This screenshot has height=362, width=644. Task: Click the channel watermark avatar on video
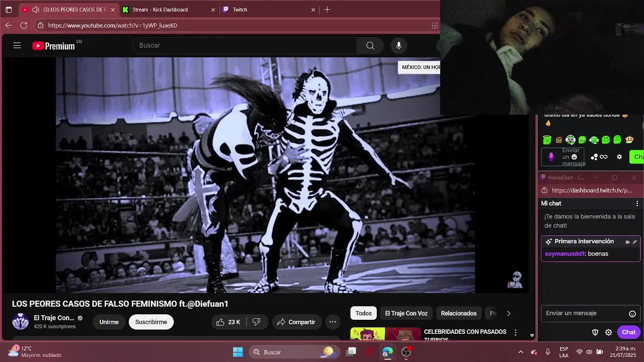[516, 280]
